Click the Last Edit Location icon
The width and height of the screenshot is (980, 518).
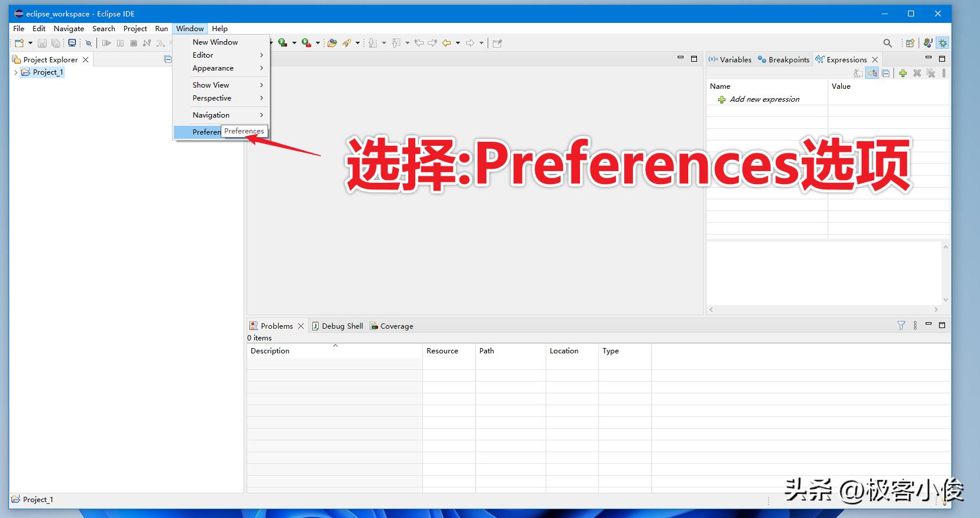point(419,43)
